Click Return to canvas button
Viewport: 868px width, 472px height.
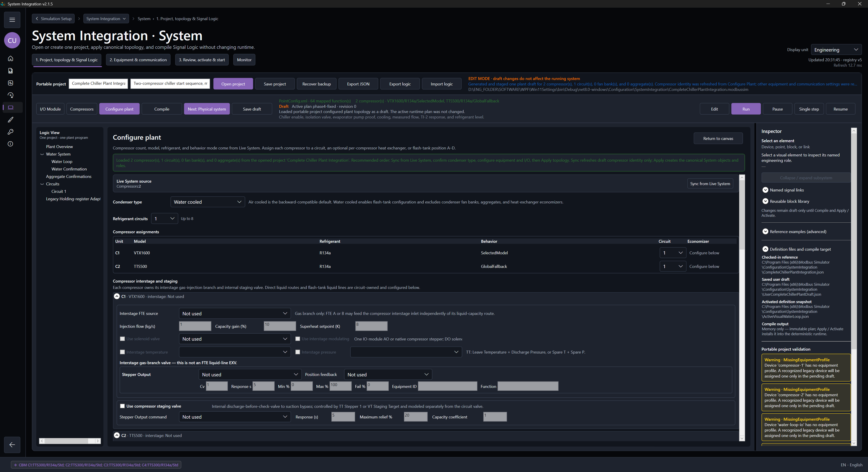(718, 139)
